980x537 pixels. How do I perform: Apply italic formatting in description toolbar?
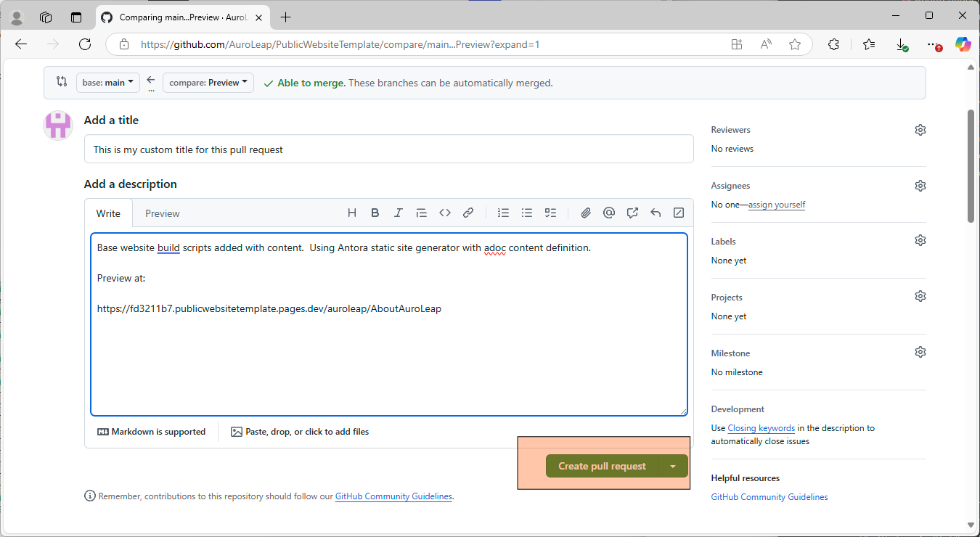tap(399, 213)
